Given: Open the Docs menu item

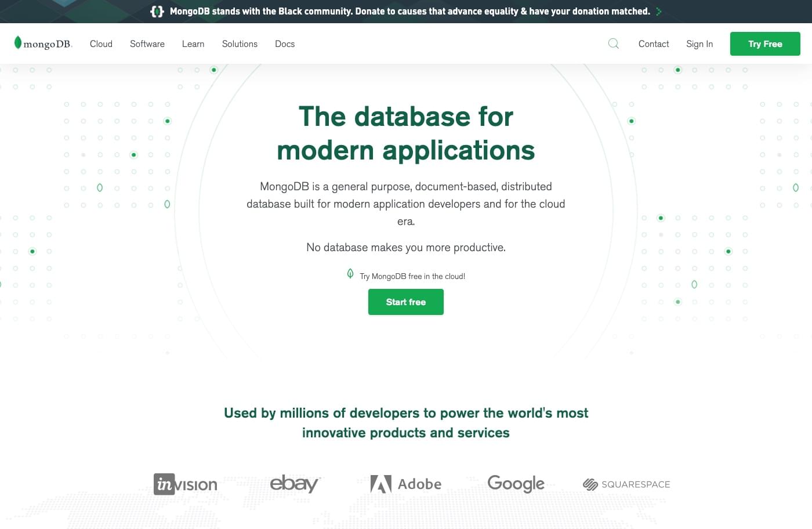Looking at the screenshot, I should pos(285,44).
